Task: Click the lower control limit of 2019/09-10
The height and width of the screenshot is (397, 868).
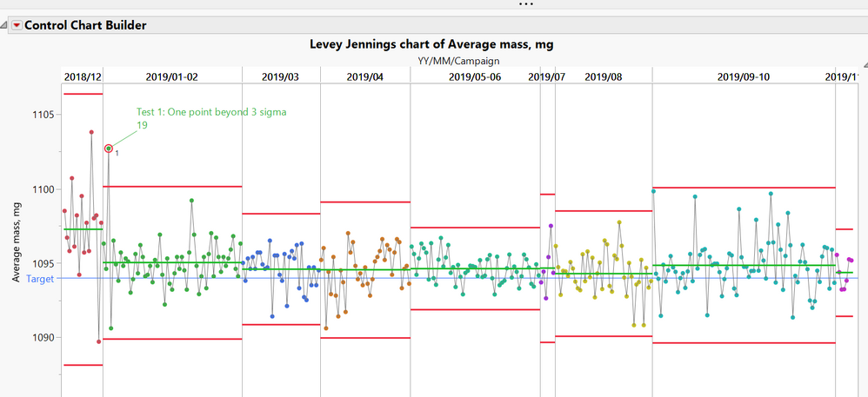Action: (744, 343)
